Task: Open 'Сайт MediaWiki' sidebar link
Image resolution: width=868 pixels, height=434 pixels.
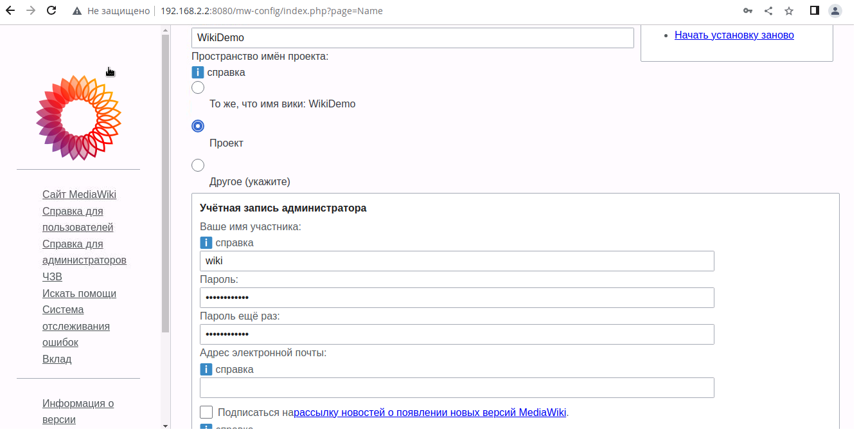Action: tap(79, 195)
